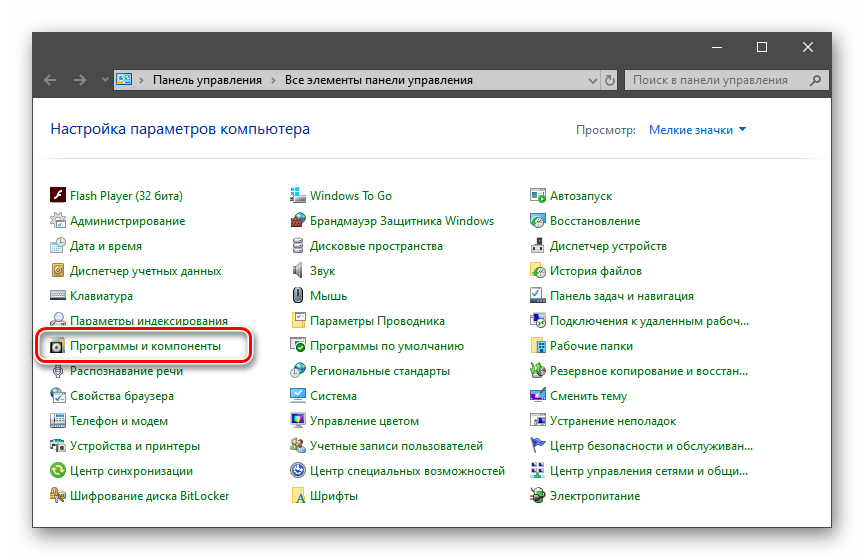Click the Центр синхронизации green icon
Screen dimensions: 864x560
[58, 470]
